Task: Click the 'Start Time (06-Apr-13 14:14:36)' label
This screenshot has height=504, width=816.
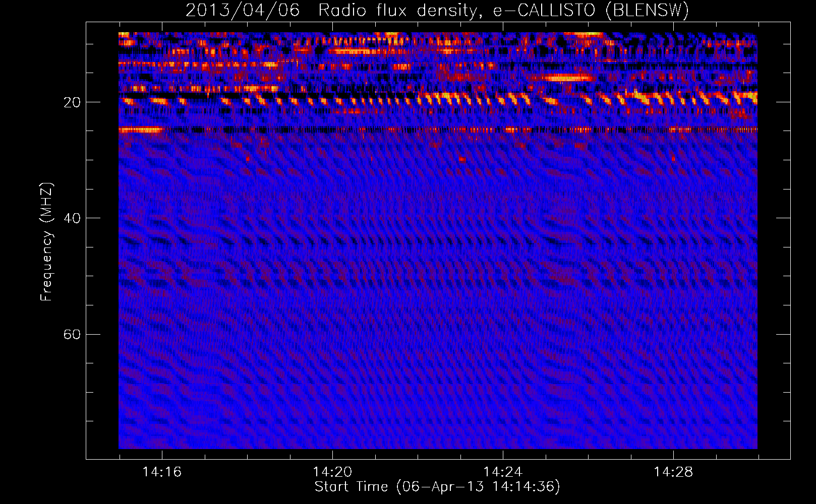Action: [x=437, y=487]
